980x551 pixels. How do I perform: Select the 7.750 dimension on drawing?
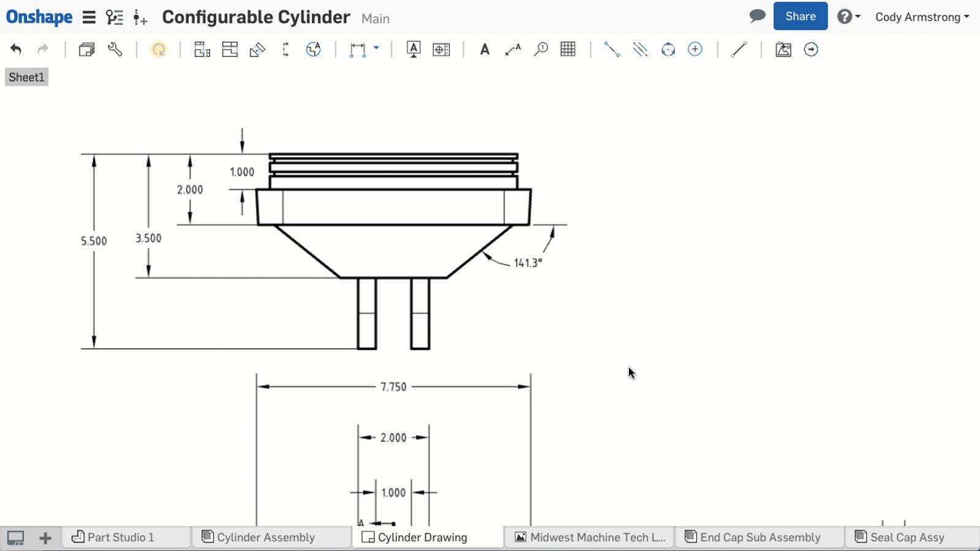point(393,387)
